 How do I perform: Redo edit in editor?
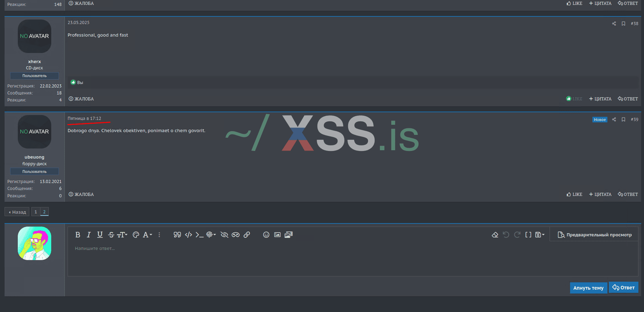[517, 235]
